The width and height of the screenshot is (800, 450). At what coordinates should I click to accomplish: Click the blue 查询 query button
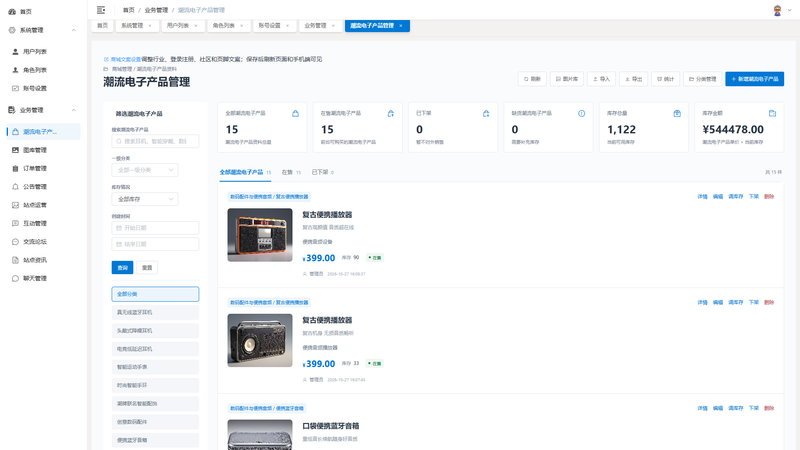click(x=122, y=268)
